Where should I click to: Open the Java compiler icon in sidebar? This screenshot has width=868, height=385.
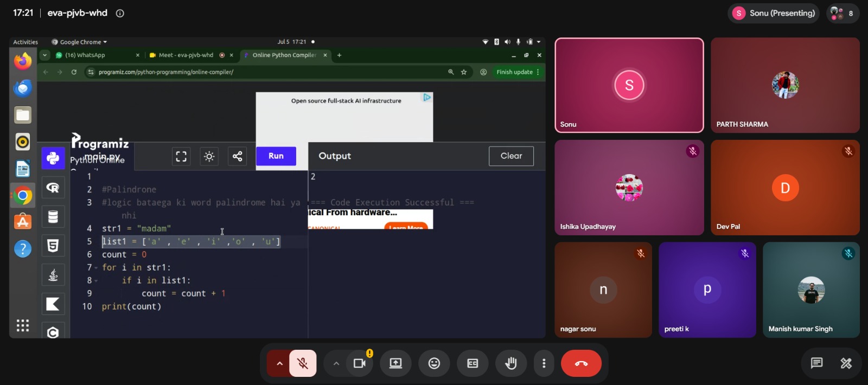[53, 275]
